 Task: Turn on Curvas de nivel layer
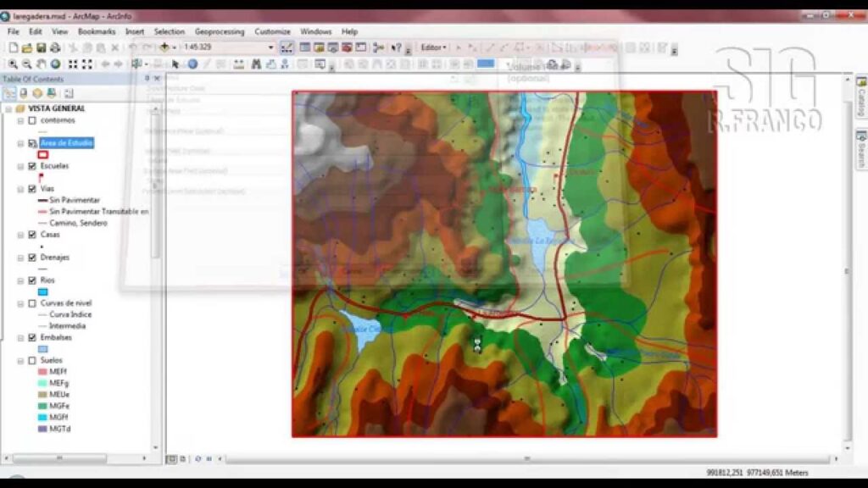tap(32, 303)
